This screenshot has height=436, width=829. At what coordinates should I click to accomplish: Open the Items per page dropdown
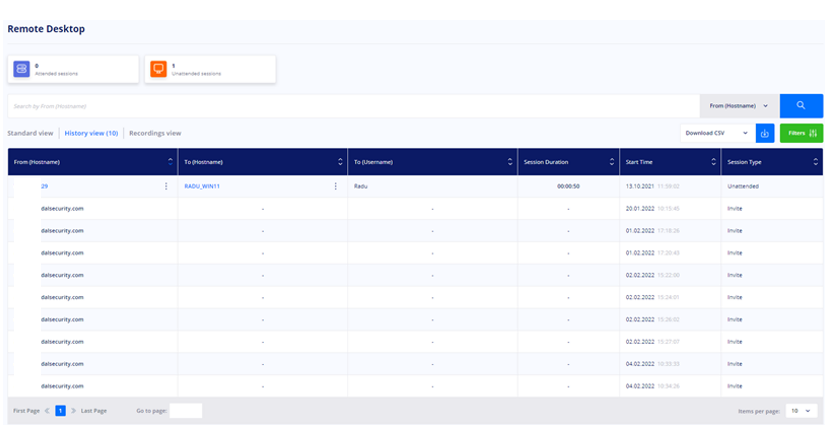(x=801, y=411)
